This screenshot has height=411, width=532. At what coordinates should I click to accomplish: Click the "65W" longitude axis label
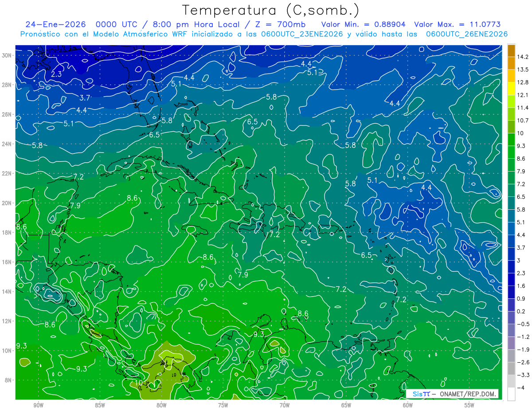pos(346,406)
